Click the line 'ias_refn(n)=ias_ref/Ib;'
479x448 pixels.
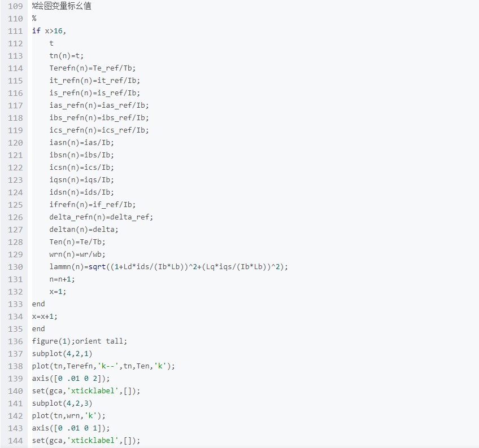click(99, 106)
